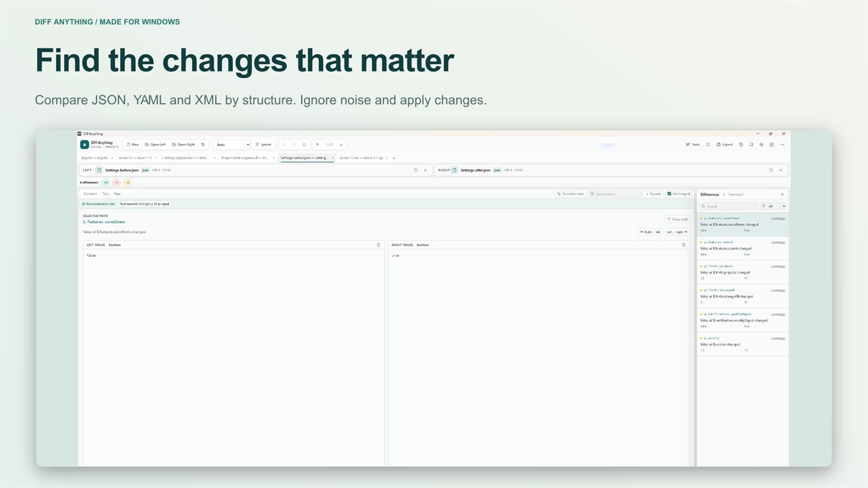This screenshot has height=488, width=868.
Task: Open the toolbar search magnifier
Action: (708, 144)
